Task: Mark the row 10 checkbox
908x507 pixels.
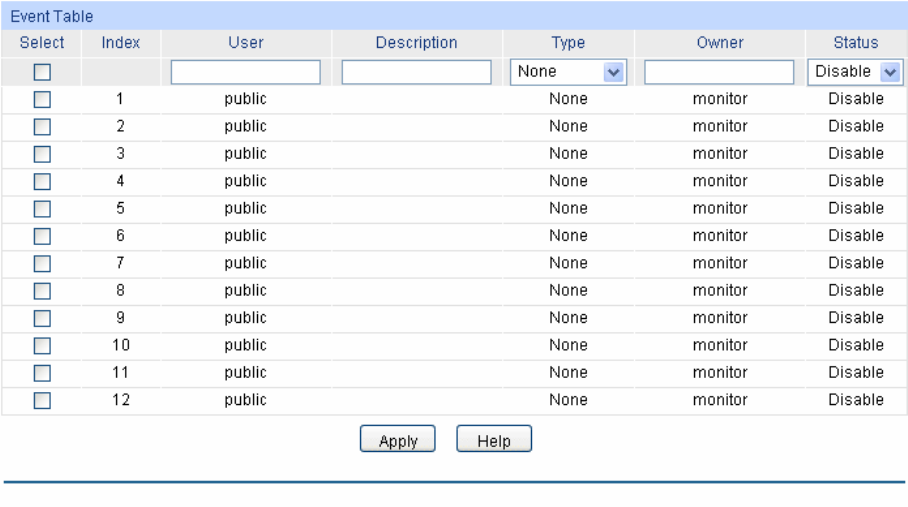Action: 42,346
